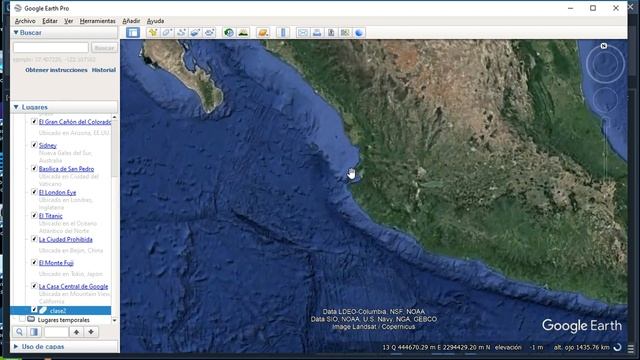Open the El Monte Fuji place link
The width and height of the screenshot is (640, 360).
(x=56, y=263)
